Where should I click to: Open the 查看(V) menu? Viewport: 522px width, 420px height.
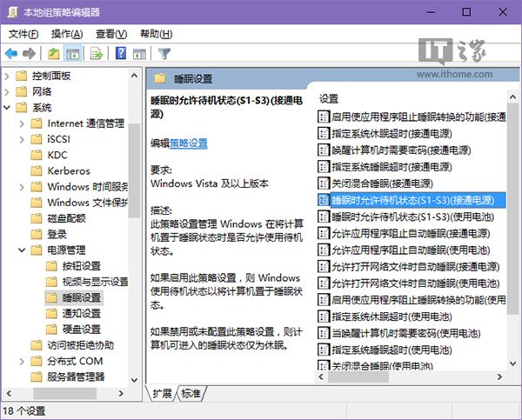click(x=111, y=34)
